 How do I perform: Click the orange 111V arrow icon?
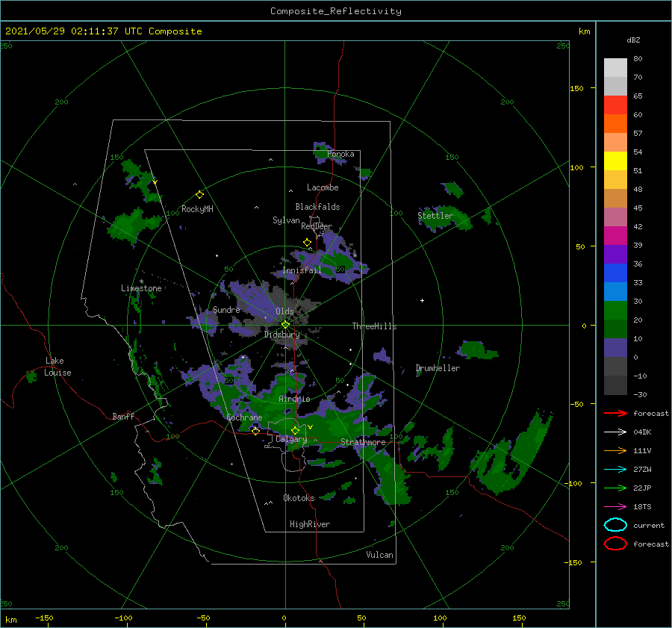pyautogui.click(x=615, y=450)
